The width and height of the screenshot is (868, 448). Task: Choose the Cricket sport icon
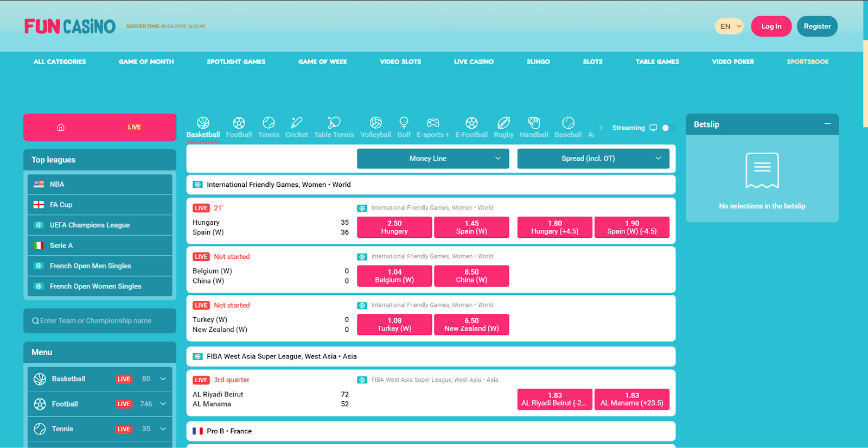pos(296,123)
